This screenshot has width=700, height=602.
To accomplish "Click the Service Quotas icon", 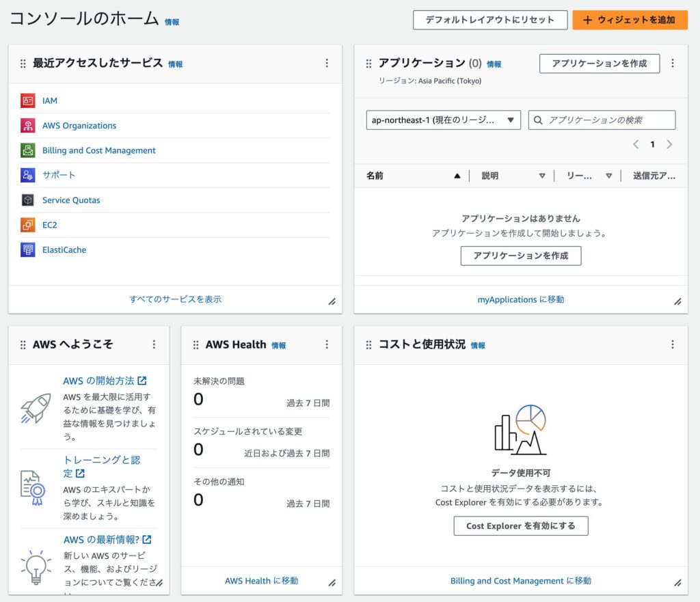I will [27, 200].
